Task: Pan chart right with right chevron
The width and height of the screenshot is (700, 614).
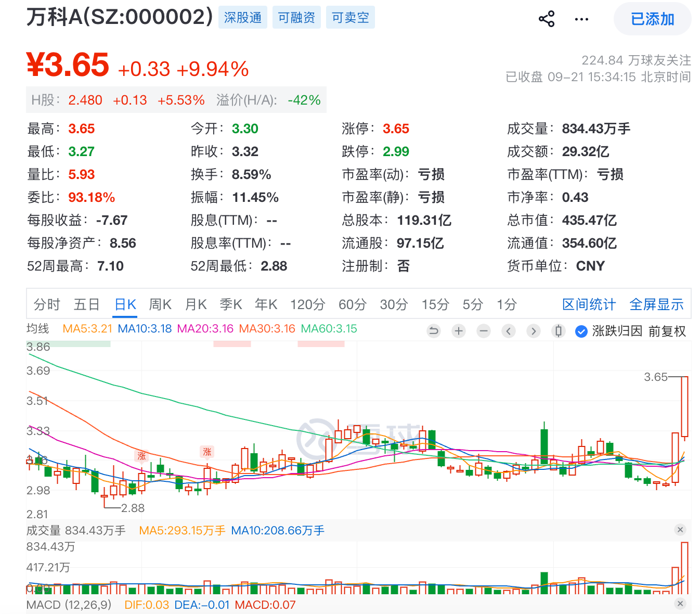Action: (x=534, y=331)
